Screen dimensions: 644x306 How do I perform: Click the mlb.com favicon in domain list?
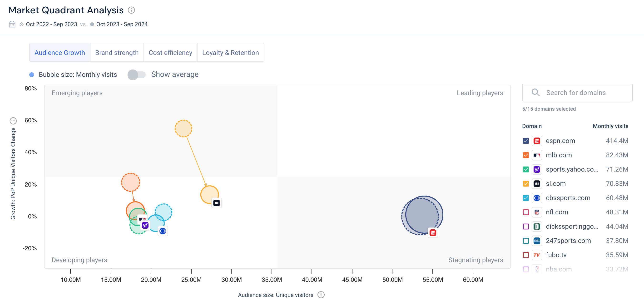point(536,155)
